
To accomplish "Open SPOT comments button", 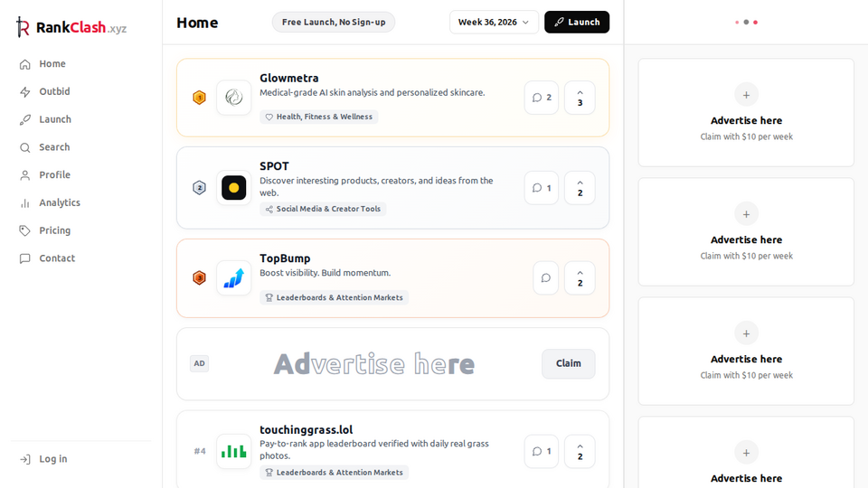I will [542, 188].
